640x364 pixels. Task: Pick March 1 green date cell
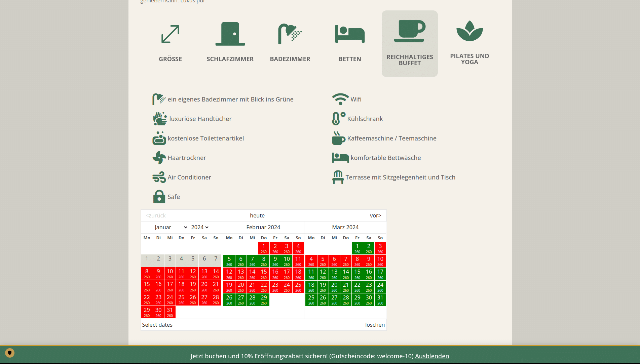point(357,248)
